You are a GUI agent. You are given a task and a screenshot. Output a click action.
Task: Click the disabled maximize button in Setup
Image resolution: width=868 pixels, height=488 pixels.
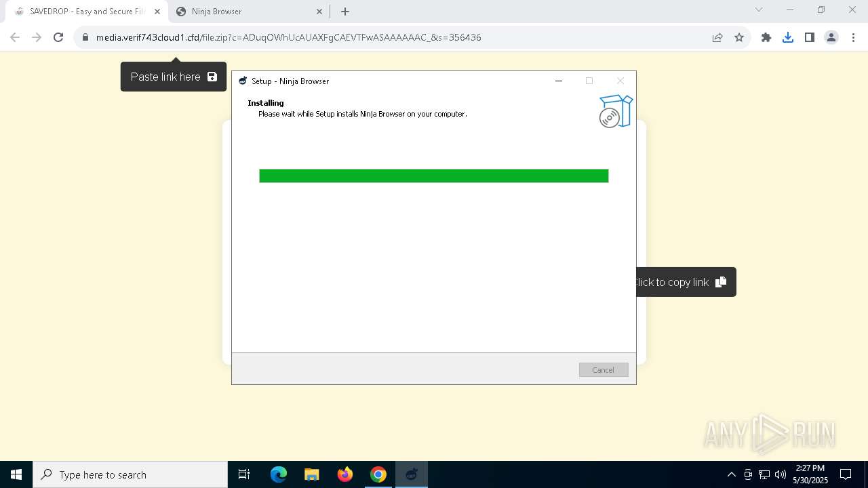pyautogui.click(x=589, y=81)
